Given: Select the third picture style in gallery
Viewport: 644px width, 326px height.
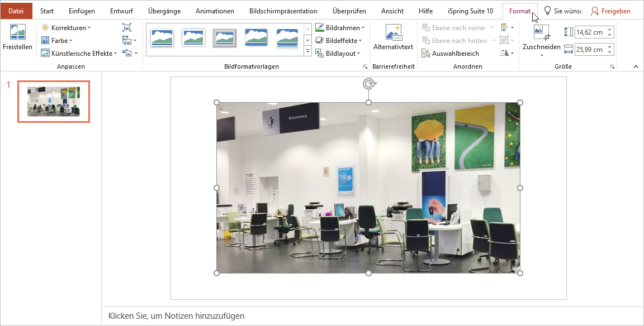Looking at the screenshot, I should 224,38.
